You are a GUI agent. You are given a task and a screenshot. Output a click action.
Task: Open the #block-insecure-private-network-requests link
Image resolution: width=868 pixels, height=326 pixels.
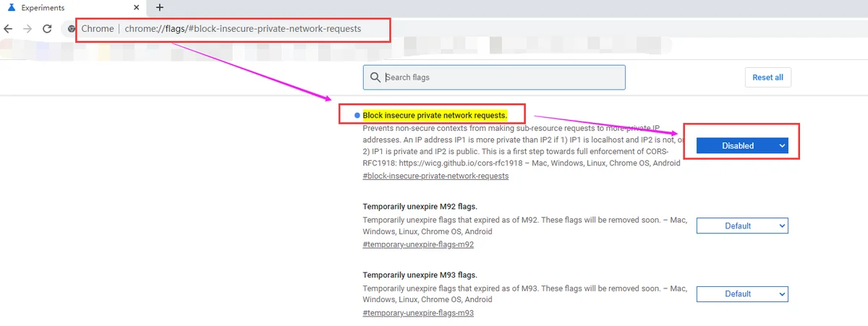tap(435, 176)
